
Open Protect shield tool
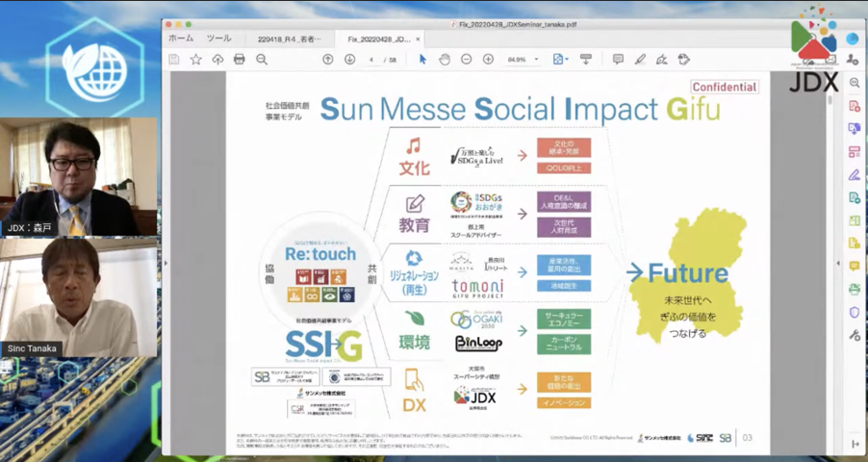point(855,313)
